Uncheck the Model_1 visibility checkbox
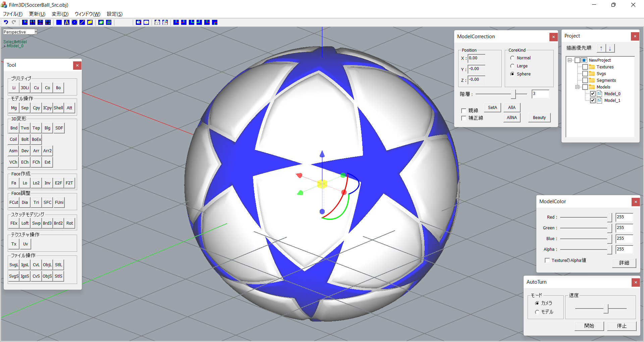The height and width of the screenshot is (342, 644). 593,101
